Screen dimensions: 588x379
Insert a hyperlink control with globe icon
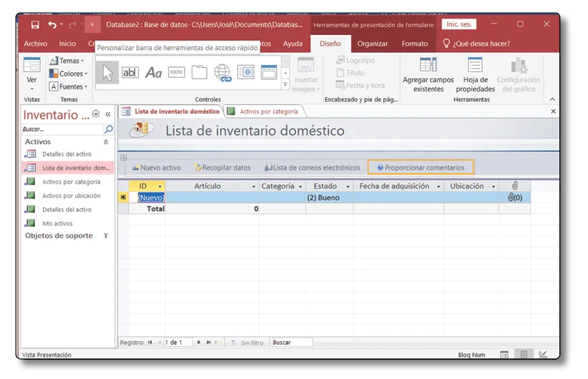click(222, 72)
